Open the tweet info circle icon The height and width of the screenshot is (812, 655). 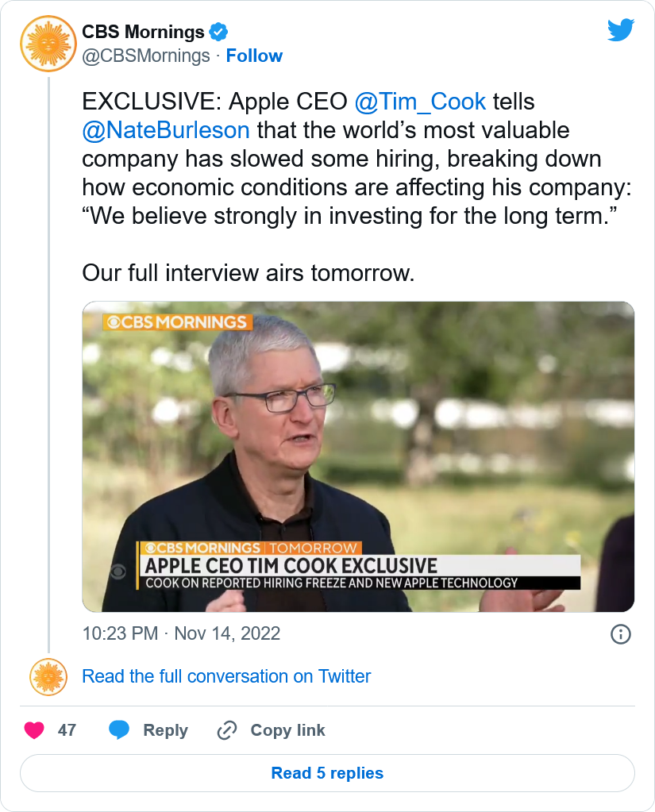point(620,634)
